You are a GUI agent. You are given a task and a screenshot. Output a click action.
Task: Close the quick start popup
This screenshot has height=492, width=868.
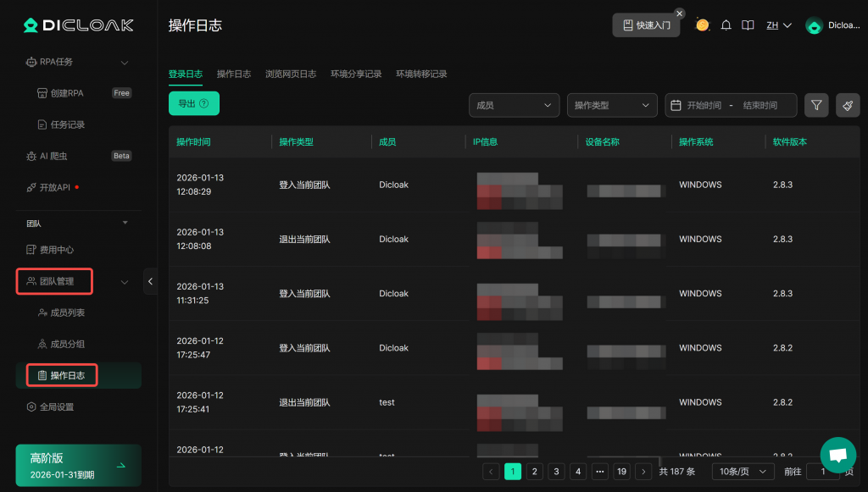pos(679,14)
